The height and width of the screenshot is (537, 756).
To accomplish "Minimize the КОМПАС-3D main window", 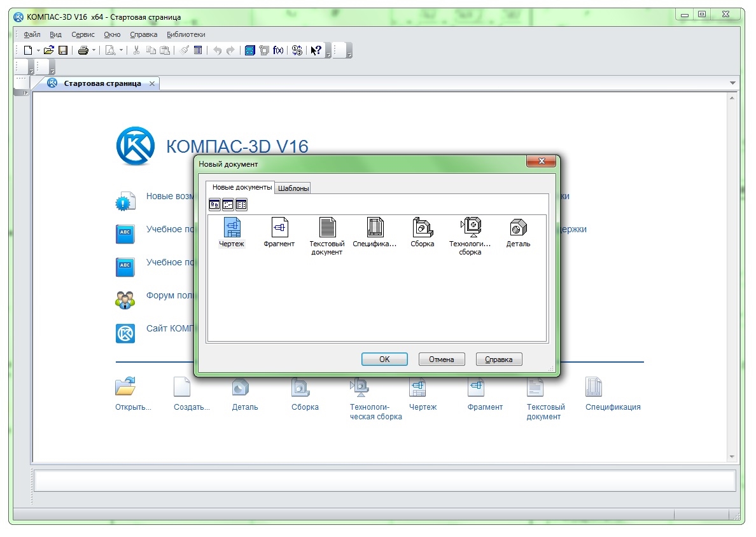I will [685, 15].
